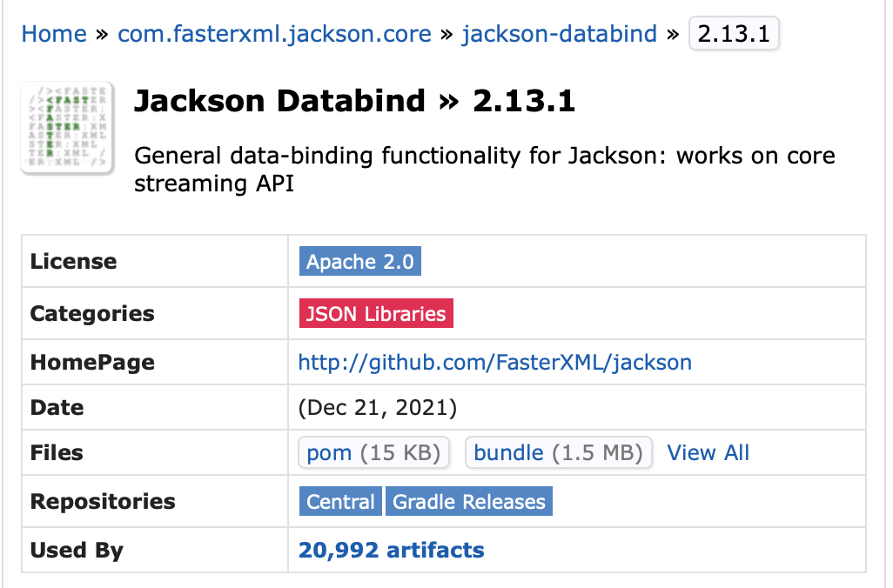893x588 pixels.
Task: Click the HomePage row label
Action: pos(92,363)
